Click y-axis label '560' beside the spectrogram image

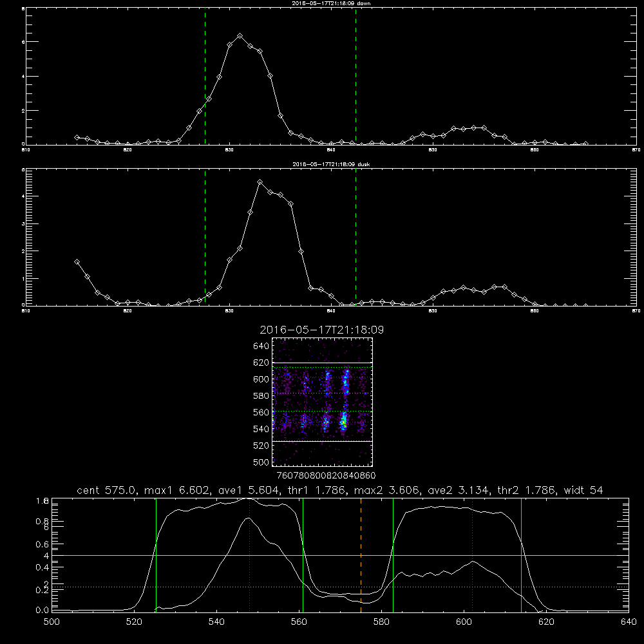point(261,412)
